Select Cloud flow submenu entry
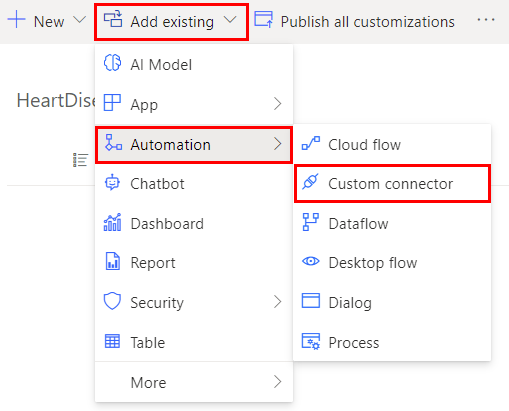This screenshot has width=509, height=411. point(392,145)
